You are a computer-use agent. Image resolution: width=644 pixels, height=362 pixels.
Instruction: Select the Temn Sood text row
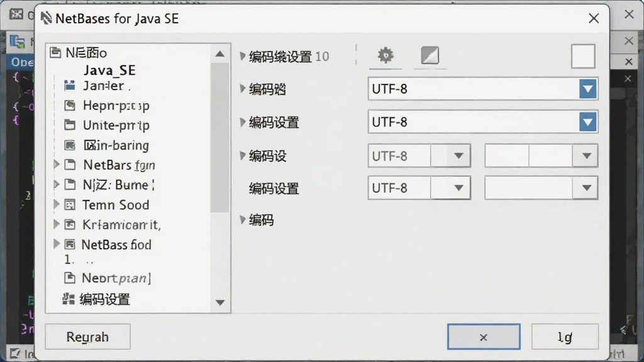pos(116,204)
